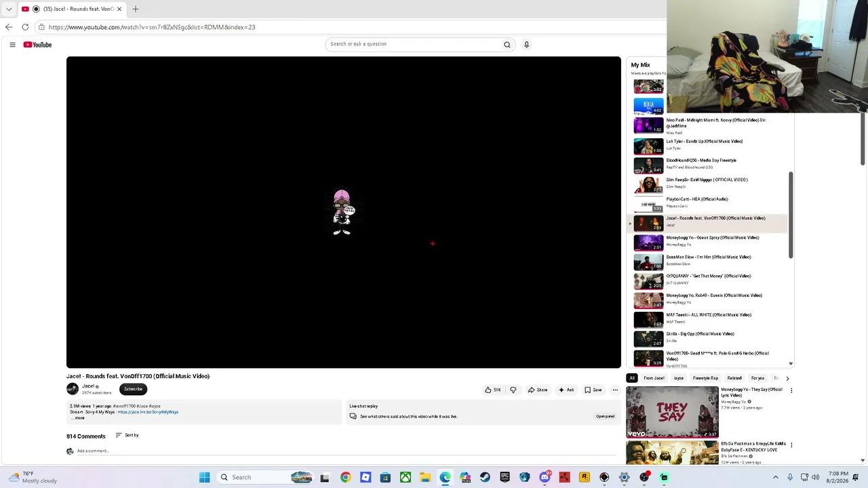Image resolution: width=868 pixels, height=488 pixels.
Task: Open Microsoft Store from taskbar
Action: click(385, 477)
